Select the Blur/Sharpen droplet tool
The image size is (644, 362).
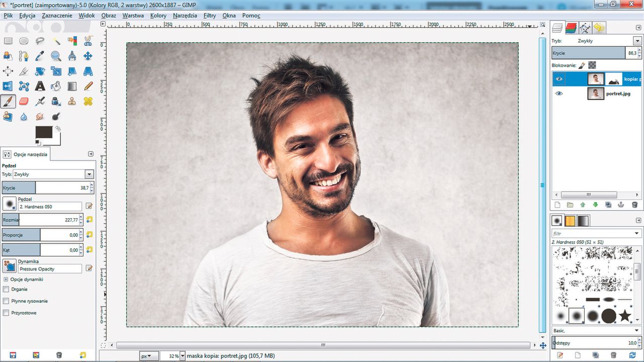[24, 116]
